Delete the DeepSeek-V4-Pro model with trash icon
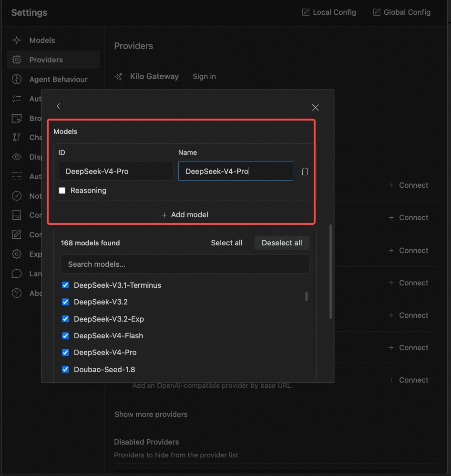 [x=305, y=171]
